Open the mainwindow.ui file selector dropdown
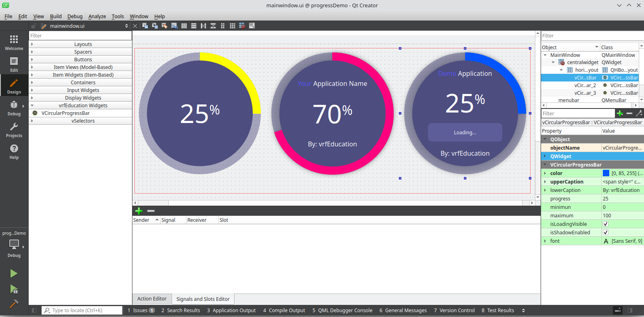This screenshot has height=317, width=644. point(126,26)
